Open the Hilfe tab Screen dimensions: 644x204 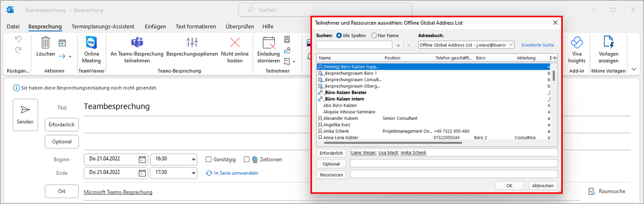268,27
